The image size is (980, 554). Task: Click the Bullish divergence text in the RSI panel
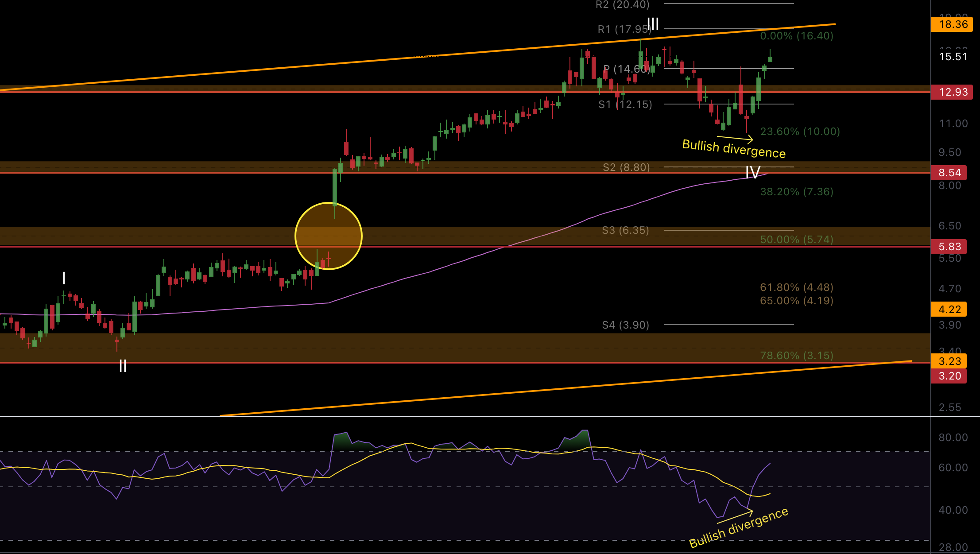click(739, 527)
